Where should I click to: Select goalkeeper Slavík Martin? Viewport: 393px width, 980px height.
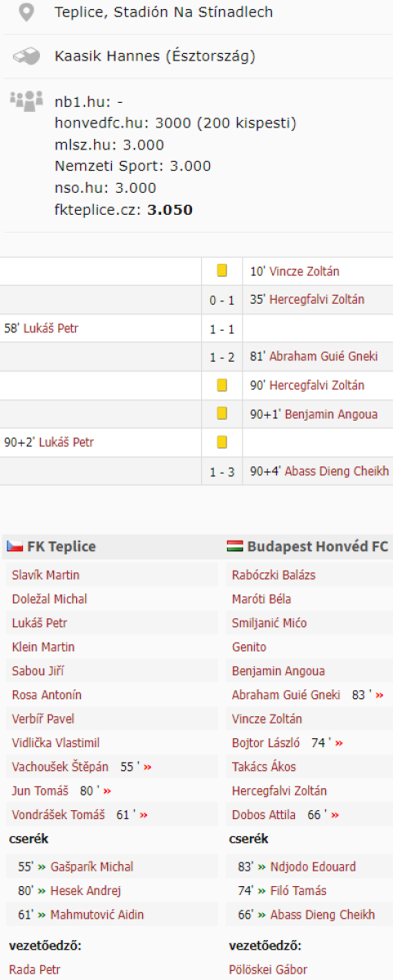(x=46, y=575)
